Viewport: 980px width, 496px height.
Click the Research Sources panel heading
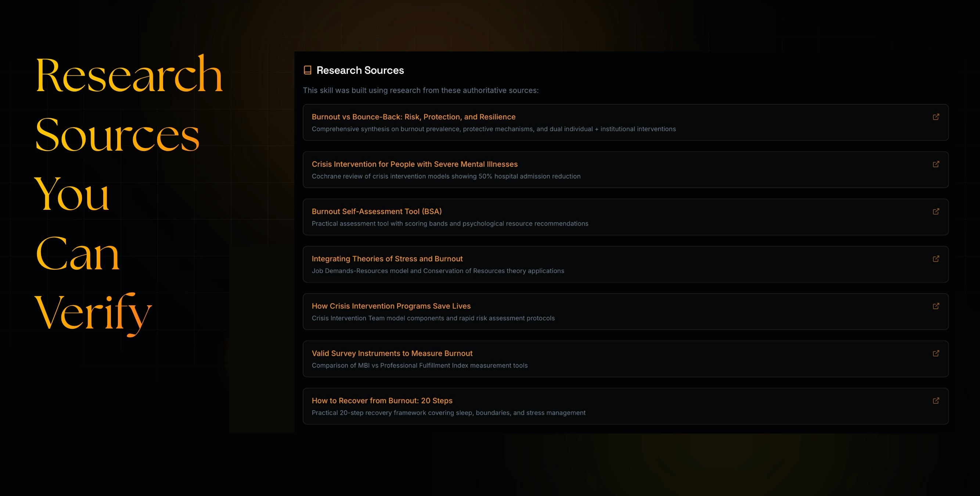coord(360,71)
